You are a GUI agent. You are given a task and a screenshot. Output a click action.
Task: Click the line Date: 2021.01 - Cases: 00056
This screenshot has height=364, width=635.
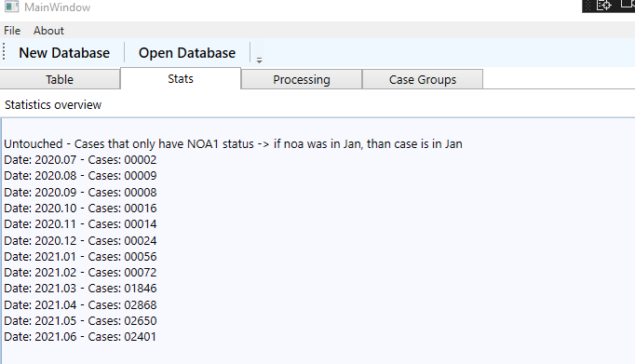coord(80,256)
